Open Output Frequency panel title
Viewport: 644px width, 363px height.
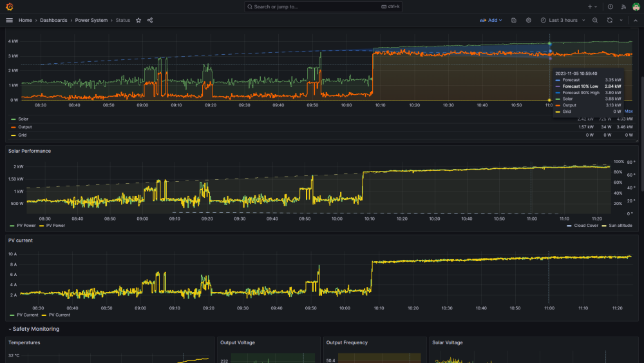346,342
